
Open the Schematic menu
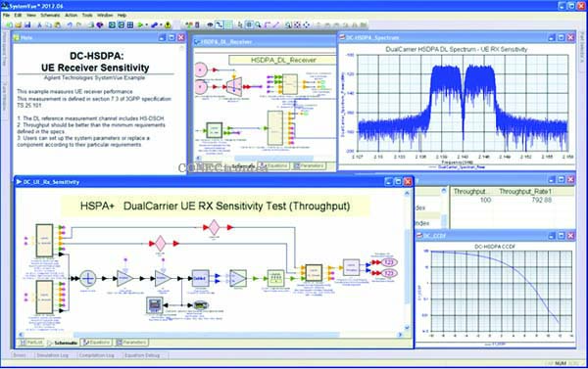tap(50, 16)
